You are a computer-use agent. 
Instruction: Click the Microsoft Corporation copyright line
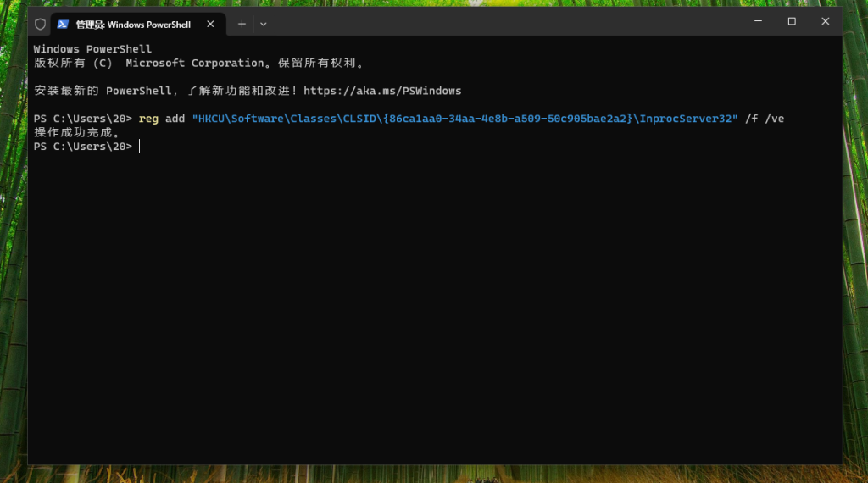pos(198,63)
